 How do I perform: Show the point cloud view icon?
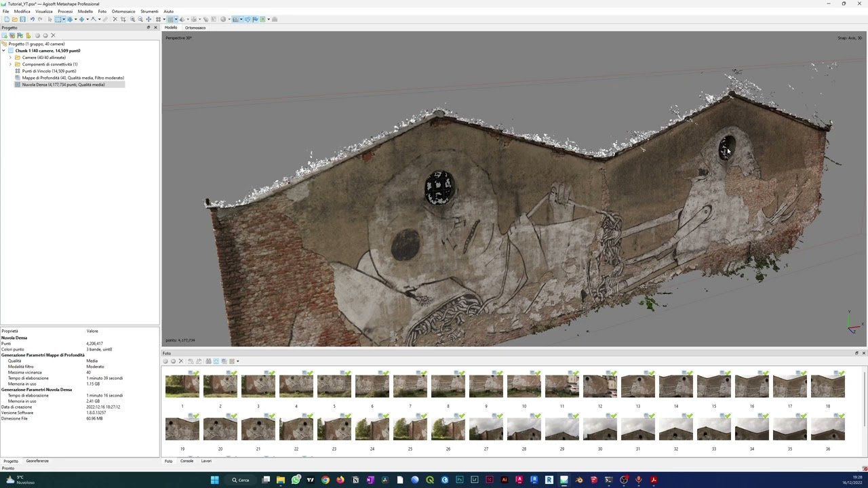coord(158,19)
